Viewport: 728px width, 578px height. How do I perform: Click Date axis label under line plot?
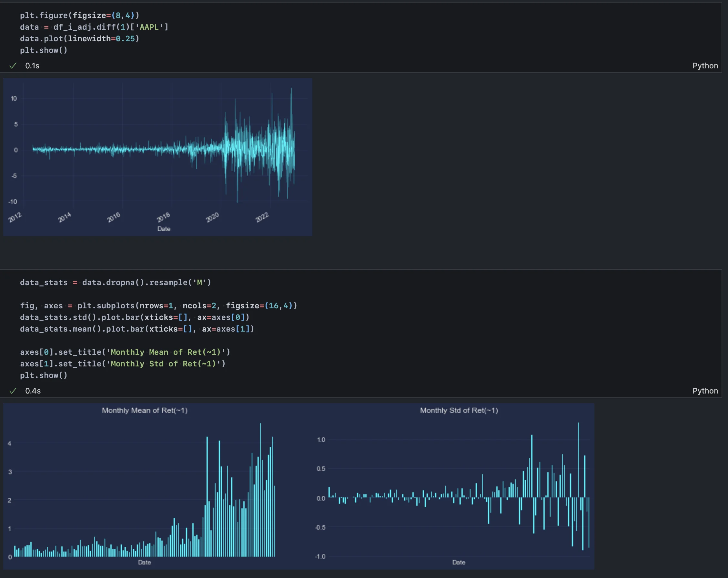164,229
